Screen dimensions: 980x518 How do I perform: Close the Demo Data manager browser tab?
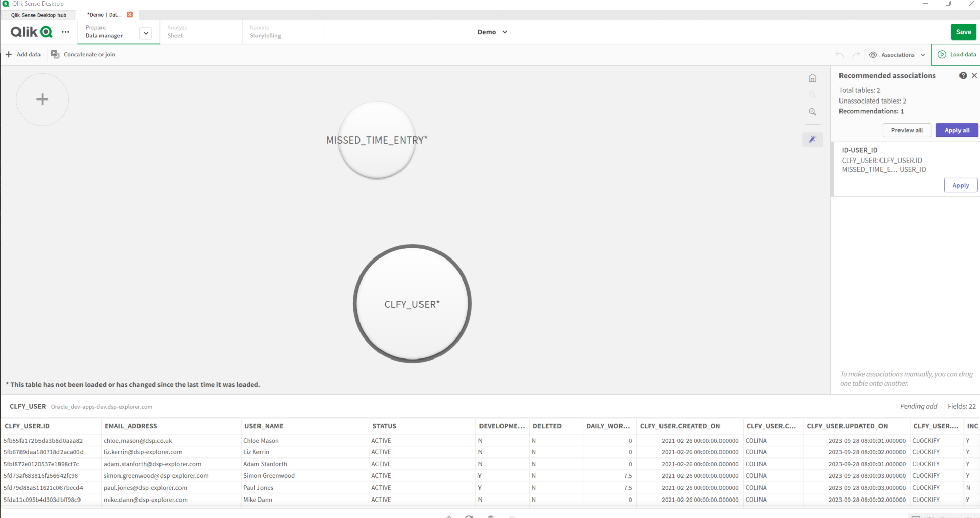click(130, 15)
